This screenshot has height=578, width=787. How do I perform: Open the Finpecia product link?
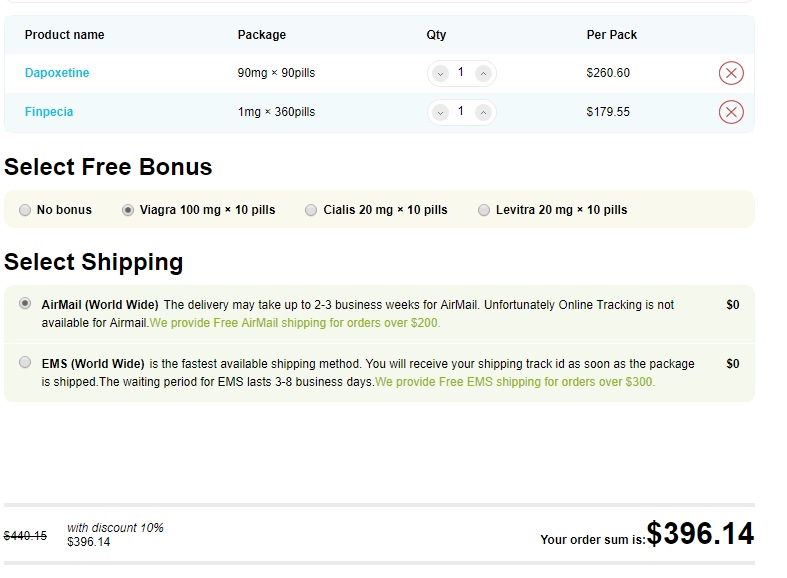pos(49,112)
